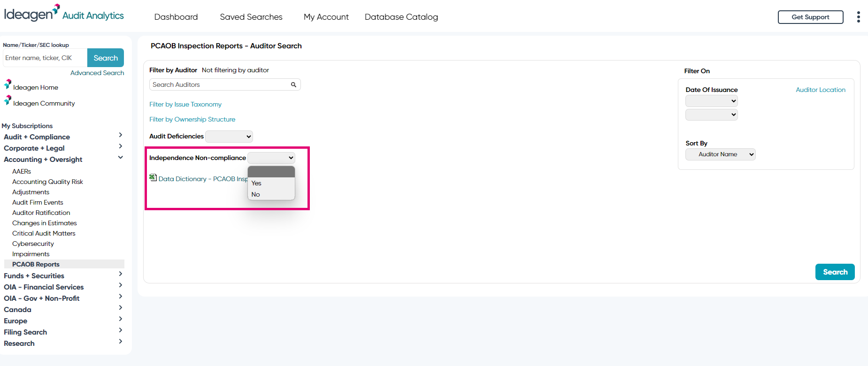Open the Cybersecurity database
Screen dimensions: 868x366
point(33,244)
